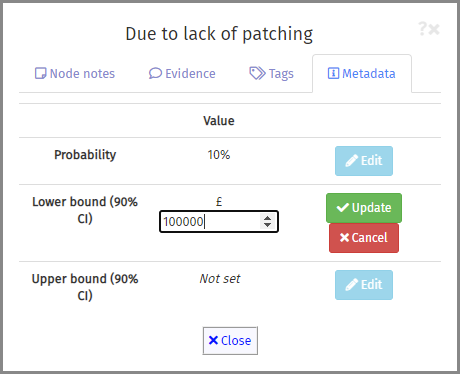Dismiss dialog using top-right X icon

tap(434, 29)
